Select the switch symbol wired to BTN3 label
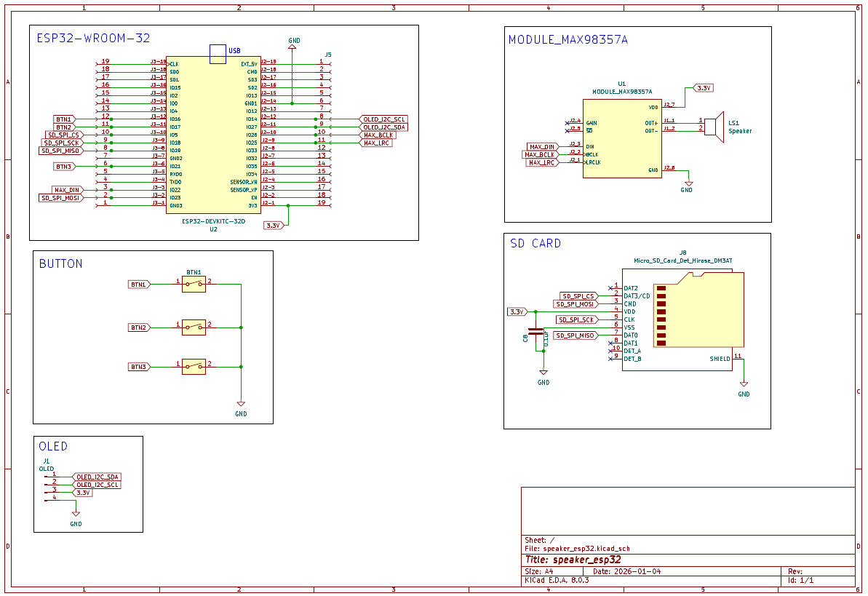 point(194,367)
